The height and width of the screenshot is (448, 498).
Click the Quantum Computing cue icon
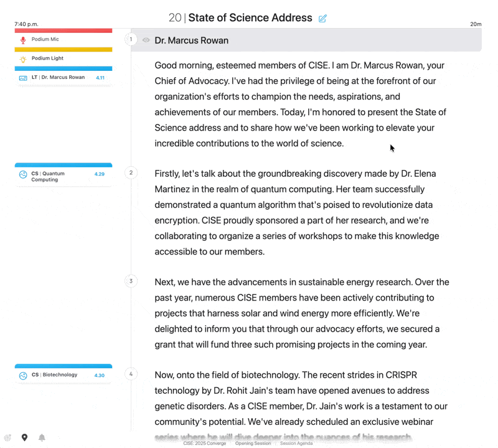23,175
